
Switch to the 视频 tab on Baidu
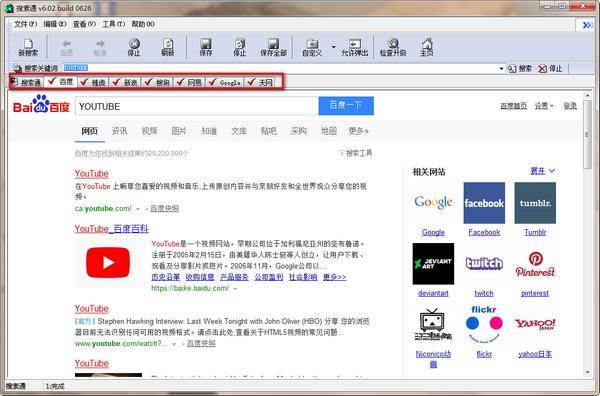(x=149, y=131)
